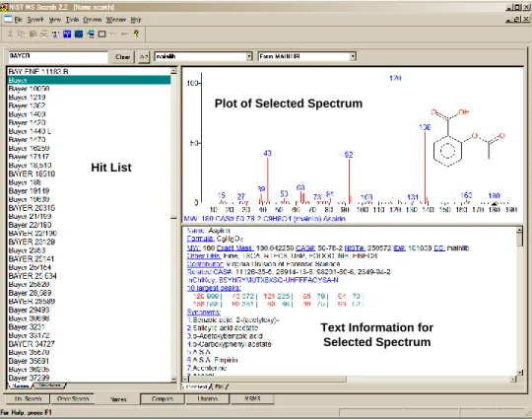532x420 pixels.
Task: Click the aspirin structure drawing in plot
Action: tap(468, 138)
